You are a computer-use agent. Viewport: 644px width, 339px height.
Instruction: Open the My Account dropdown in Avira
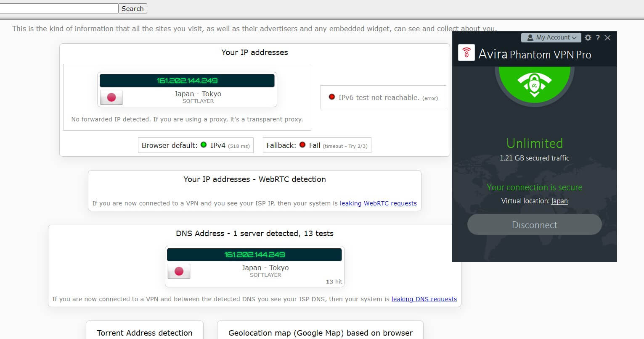pyautogui.click(x=551, y=37)
